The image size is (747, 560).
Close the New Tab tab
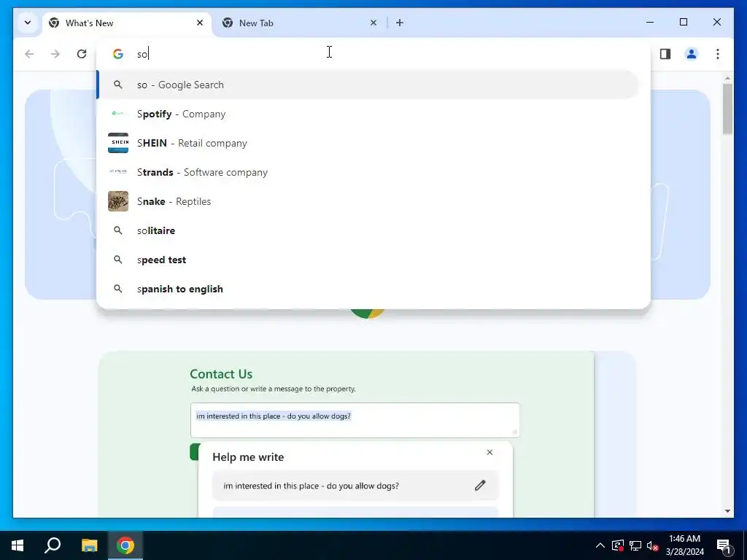pyautogui.click(x=373, y=23)
